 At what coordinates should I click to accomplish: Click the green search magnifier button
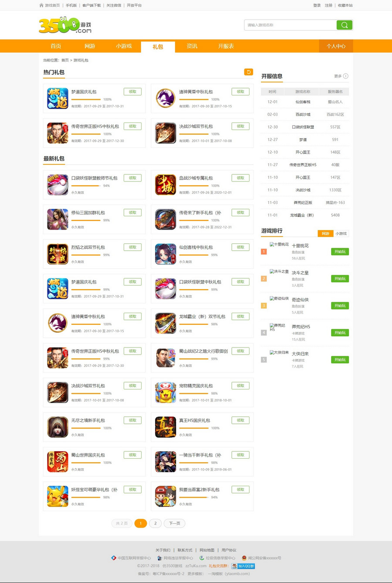[x=344, y=25]
